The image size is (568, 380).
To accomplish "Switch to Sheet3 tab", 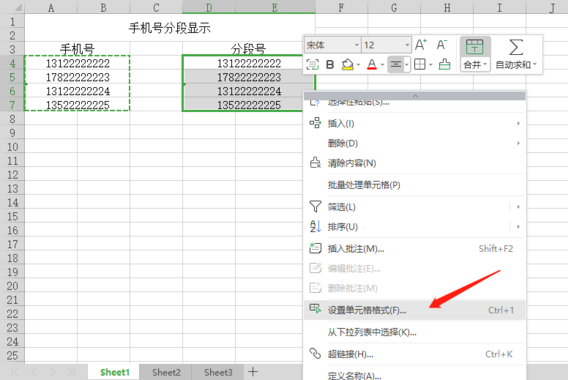I will (x=218, y=372).
